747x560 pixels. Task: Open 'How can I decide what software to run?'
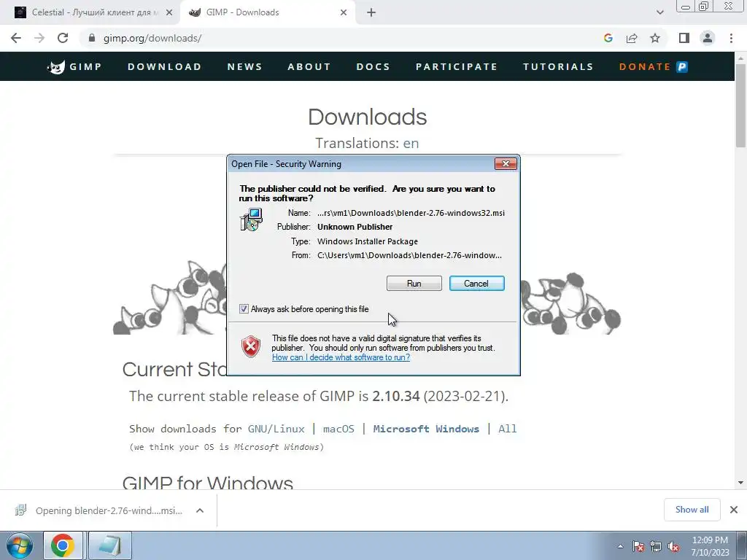coord(341,357)
